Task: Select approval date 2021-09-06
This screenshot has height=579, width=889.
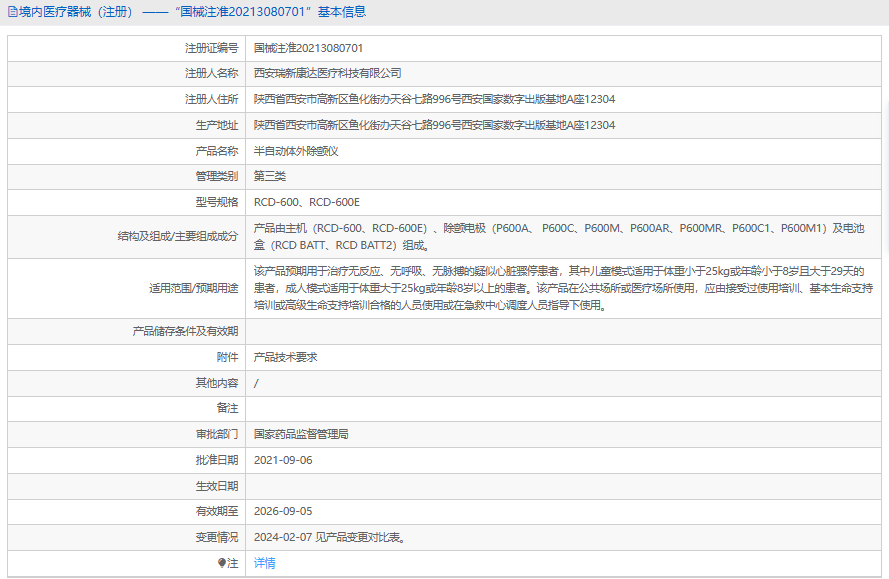Action: pos(283,460)
